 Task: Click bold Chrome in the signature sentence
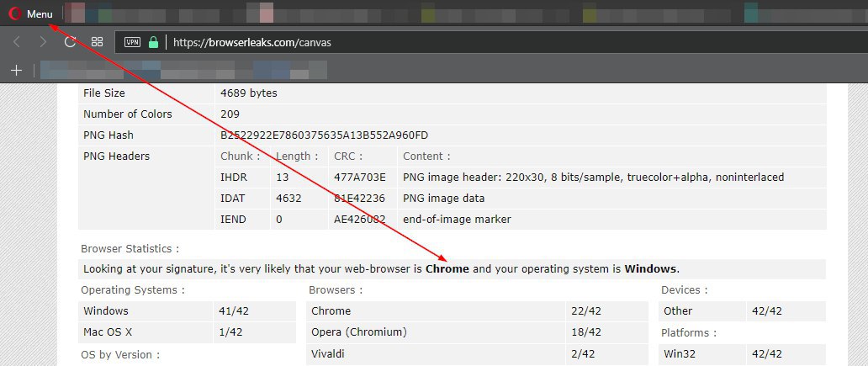pos(447,269)
